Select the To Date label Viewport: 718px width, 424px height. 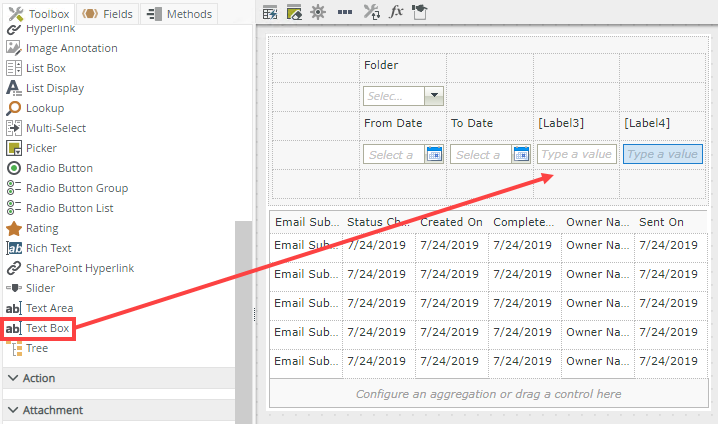coord(472,123)
